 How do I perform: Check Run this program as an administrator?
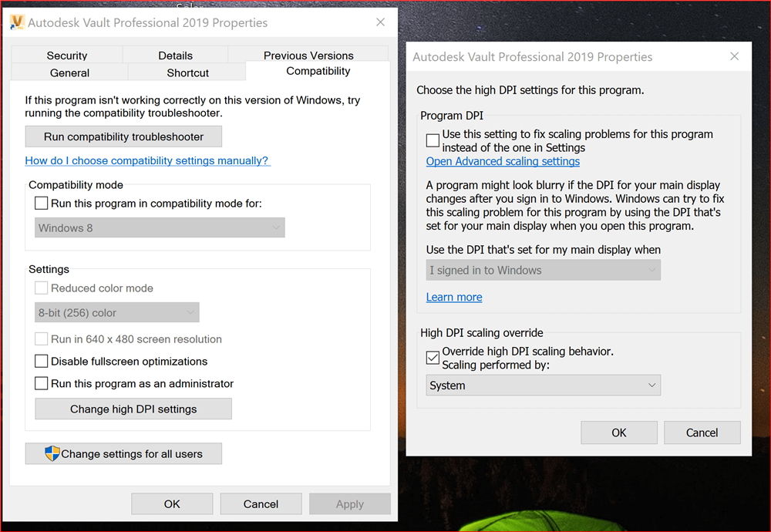(x=42, y=383)
